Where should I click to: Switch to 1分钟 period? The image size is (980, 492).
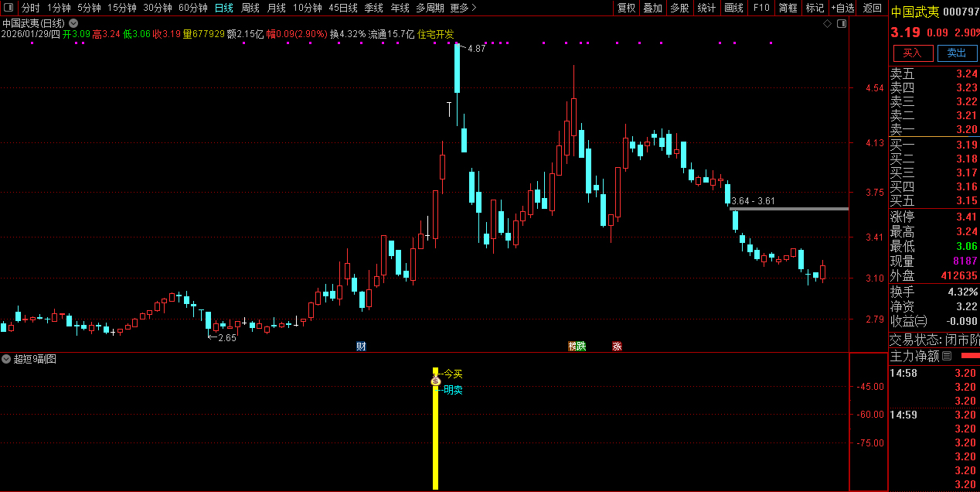point(59,8)
